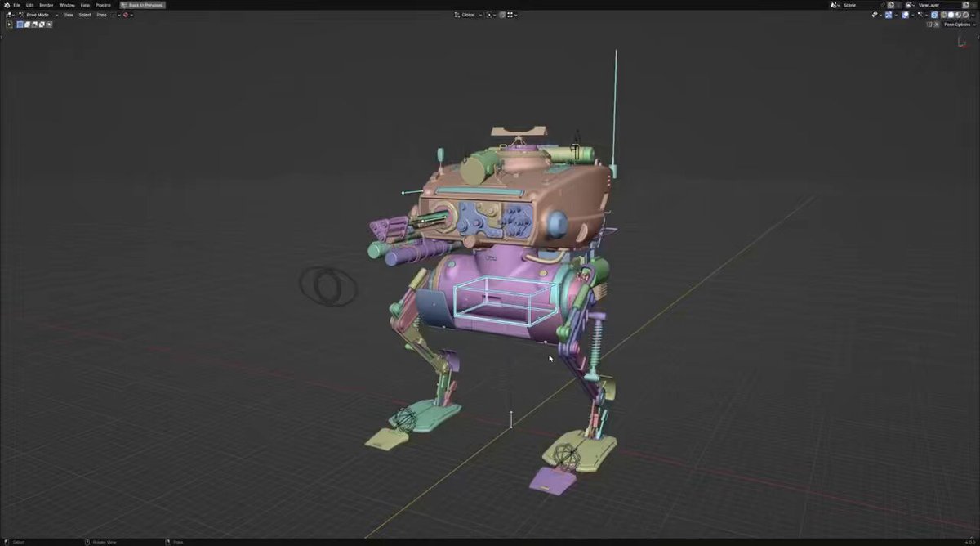Viewport: 980px width, 546px height.
Task: Switch to rendered shading icon
Action: coord(965,15)
